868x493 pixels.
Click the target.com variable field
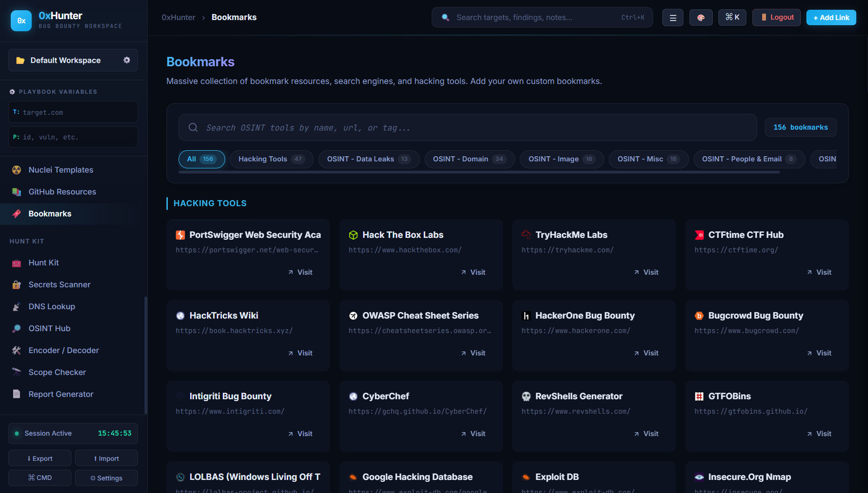pyautogui.click(x=73, y=112)
